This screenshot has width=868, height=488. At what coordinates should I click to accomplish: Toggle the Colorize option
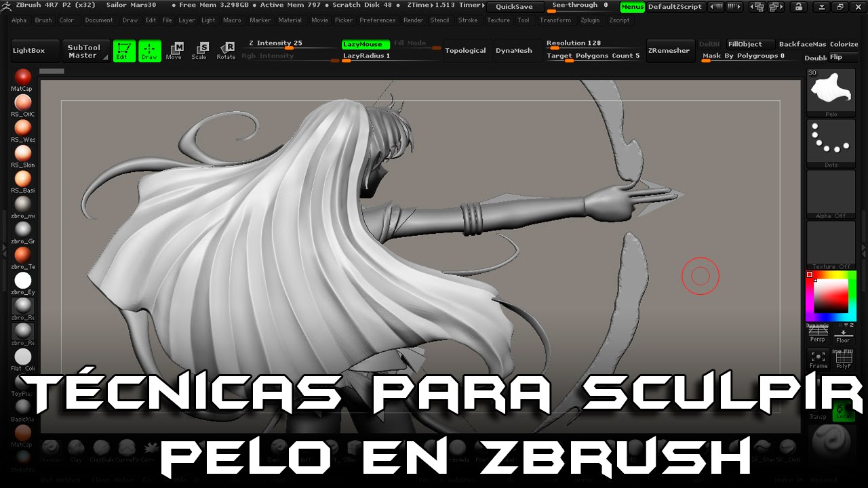844,44
